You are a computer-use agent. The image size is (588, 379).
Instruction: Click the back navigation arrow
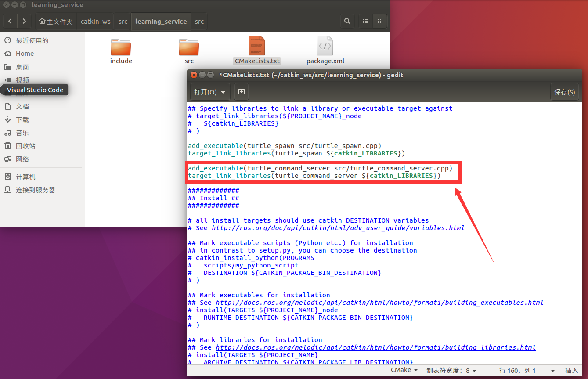pos(10,21)
